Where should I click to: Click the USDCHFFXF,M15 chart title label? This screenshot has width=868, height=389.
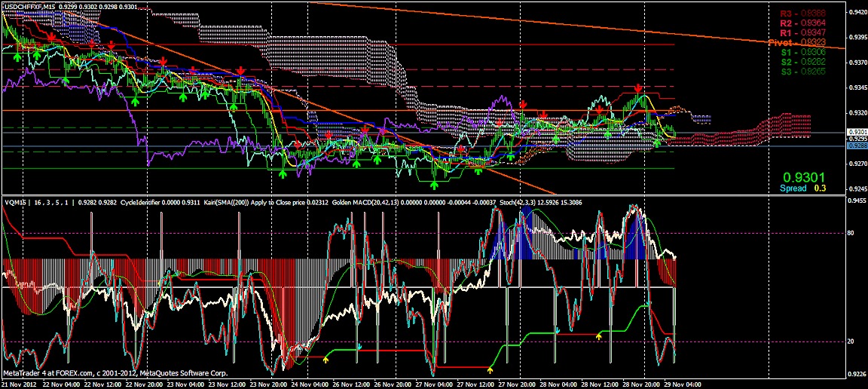point(27,6)
